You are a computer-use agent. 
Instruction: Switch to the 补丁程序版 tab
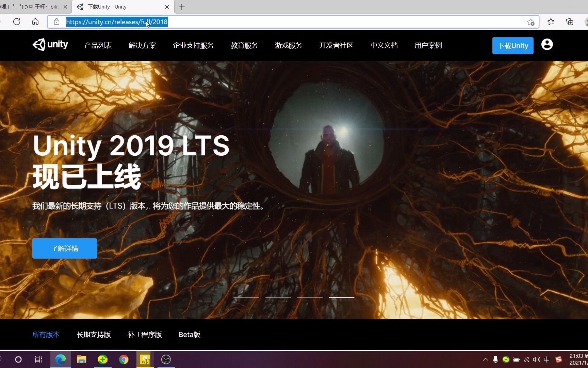[145, 335]
